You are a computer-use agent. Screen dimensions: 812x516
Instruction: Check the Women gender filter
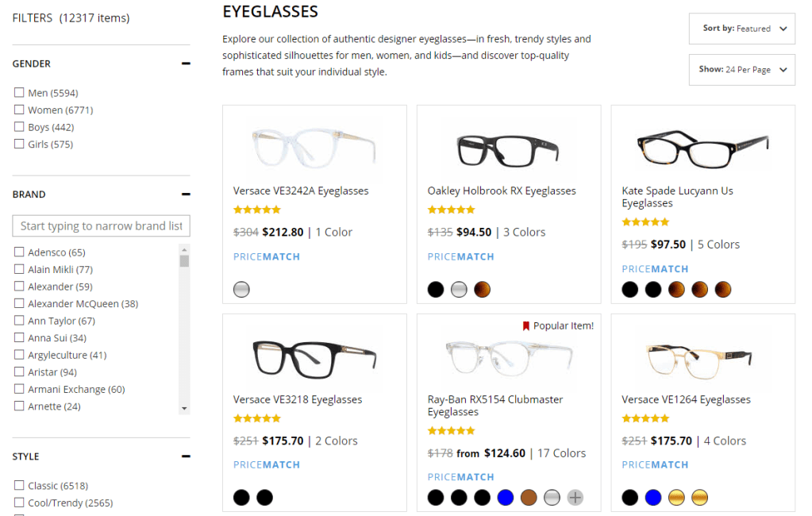point(19,110)
